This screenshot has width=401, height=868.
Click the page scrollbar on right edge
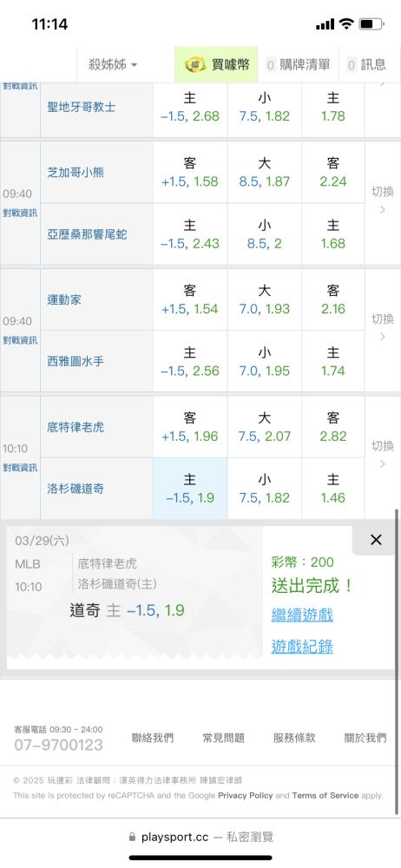click(396, 661)
